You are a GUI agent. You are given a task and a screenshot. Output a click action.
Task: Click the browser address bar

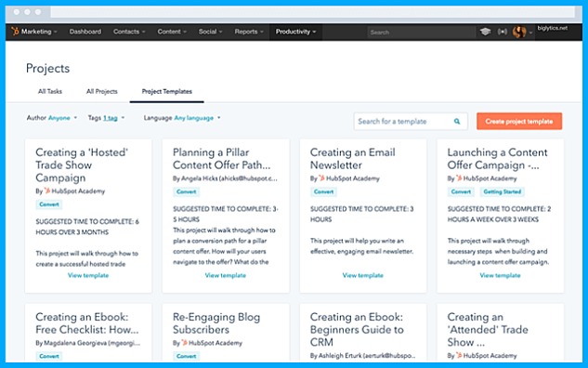[312, 12]
